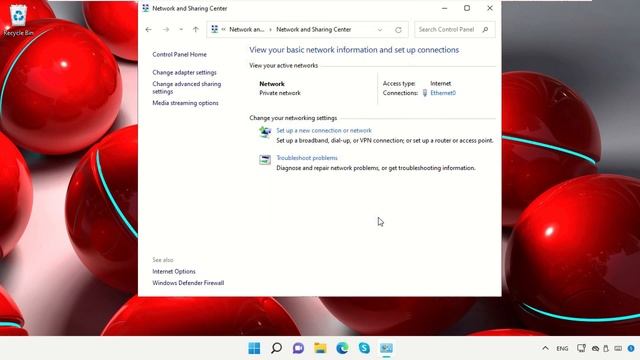The image size is (640, 360).
Task: Select 'Network and Sharing Center' breadcrumb
Action: pos(313,29)
